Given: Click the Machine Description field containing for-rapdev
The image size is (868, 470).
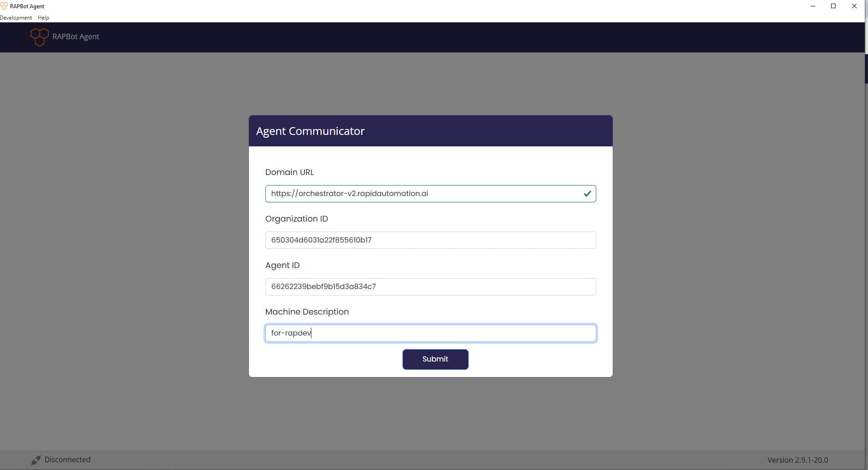Looking at the screenshot, I should 430,333.
